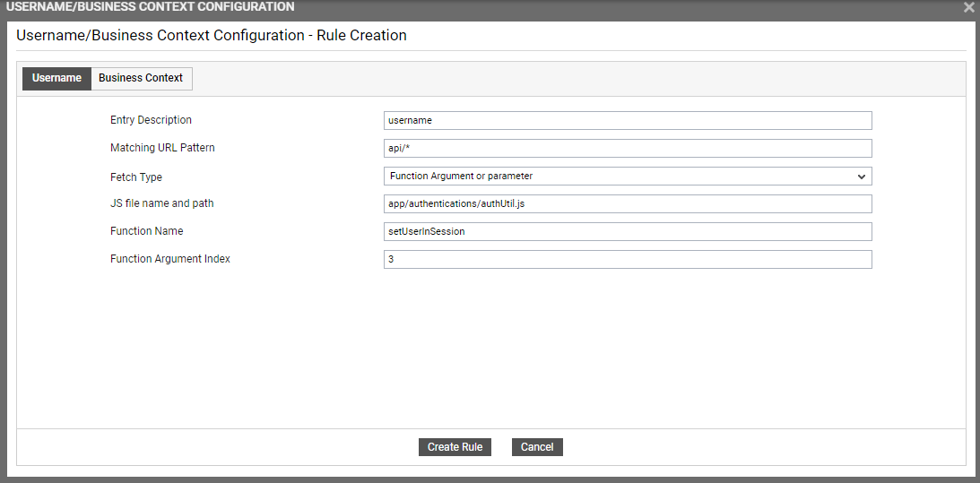Click the 'Rule Creation' heading text
980x483 pixels.
362,35
